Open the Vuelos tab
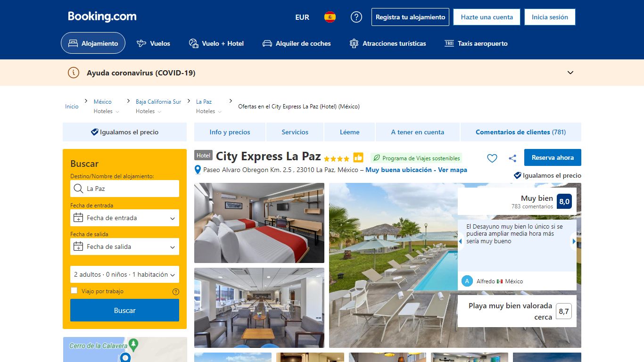The image size is (644, 362). (x=153, y=43)
